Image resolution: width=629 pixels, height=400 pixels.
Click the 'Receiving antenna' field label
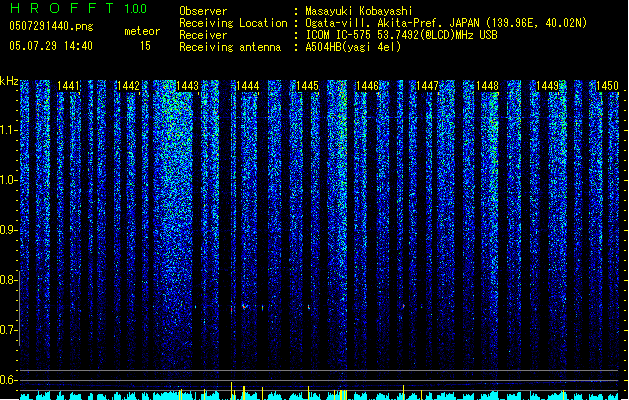point(230,47)
